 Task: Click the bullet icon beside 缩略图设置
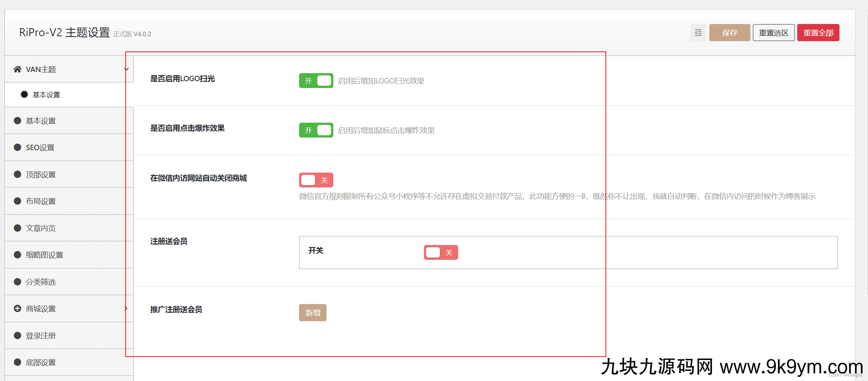click(18, 255)
